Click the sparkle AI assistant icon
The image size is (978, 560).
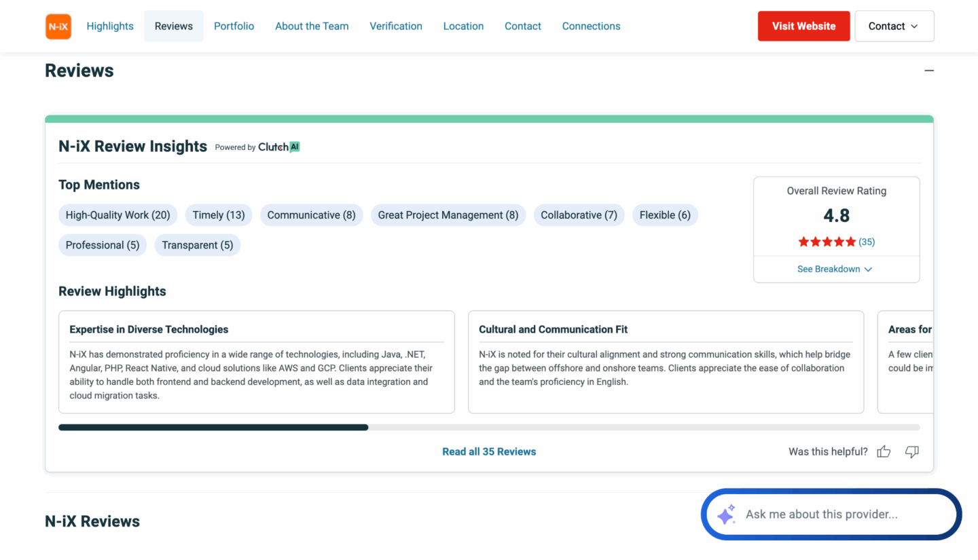725,515
